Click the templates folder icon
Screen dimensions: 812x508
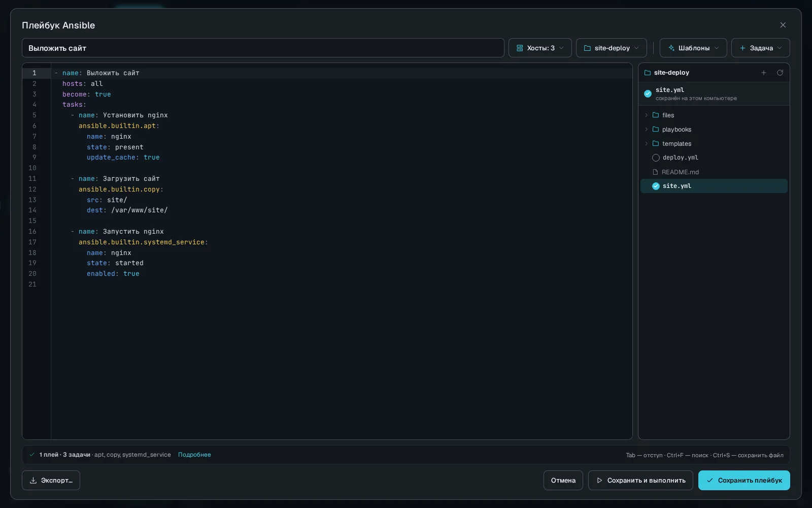(x=656, y=144)
